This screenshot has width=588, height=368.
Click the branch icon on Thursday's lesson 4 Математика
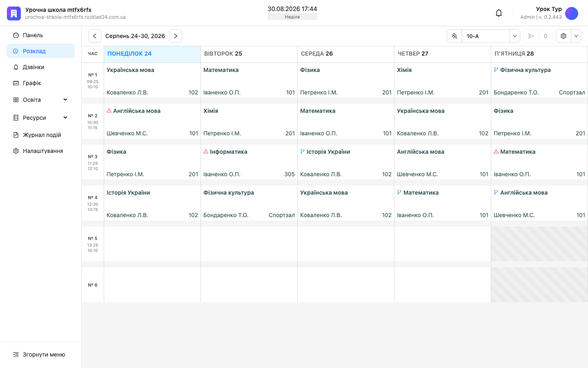pyautogui.click(x=399, y=193)
